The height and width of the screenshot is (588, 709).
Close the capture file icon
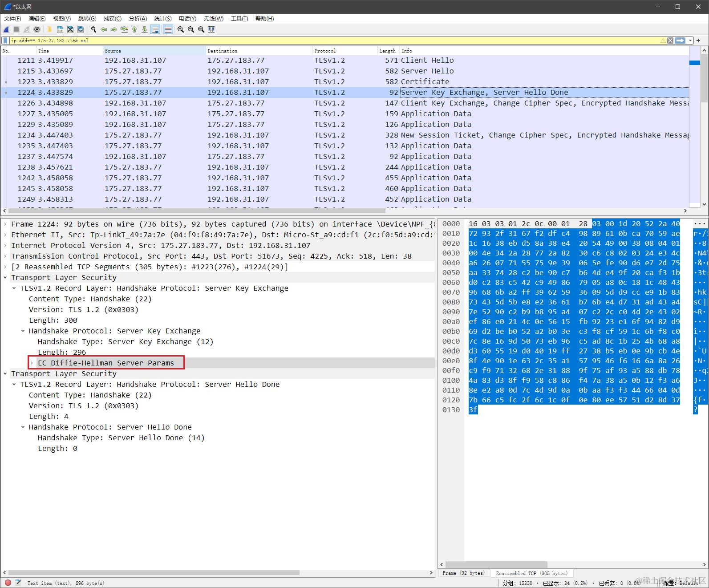coord(70,29)
